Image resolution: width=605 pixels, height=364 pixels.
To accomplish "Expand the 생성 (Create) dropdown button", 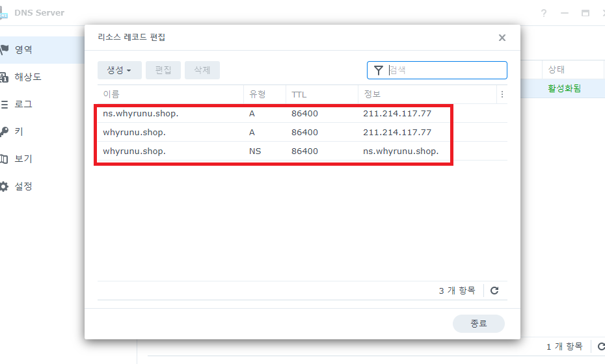I will click(120, 70).
